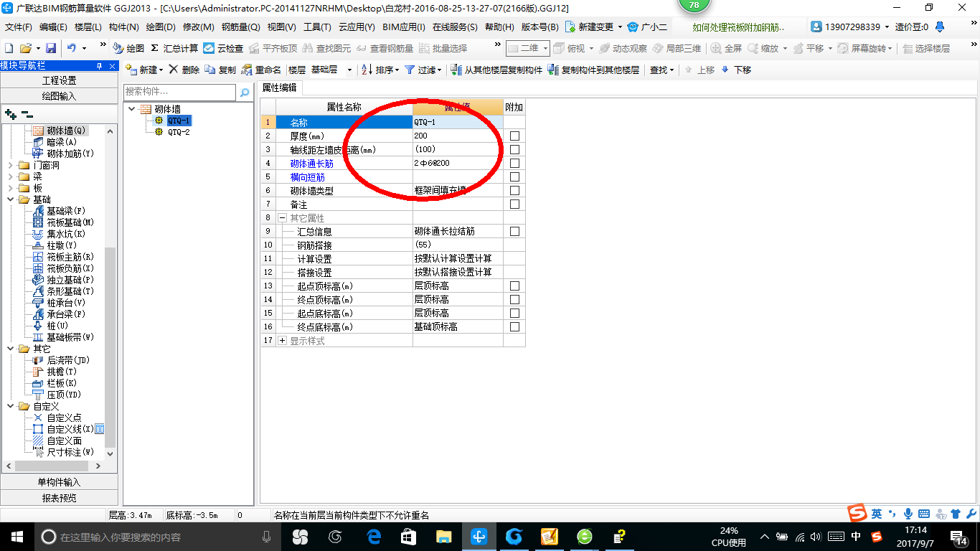The image size is (980, 551).
Task: Click the new file icon
Action: tap(9, 48)
